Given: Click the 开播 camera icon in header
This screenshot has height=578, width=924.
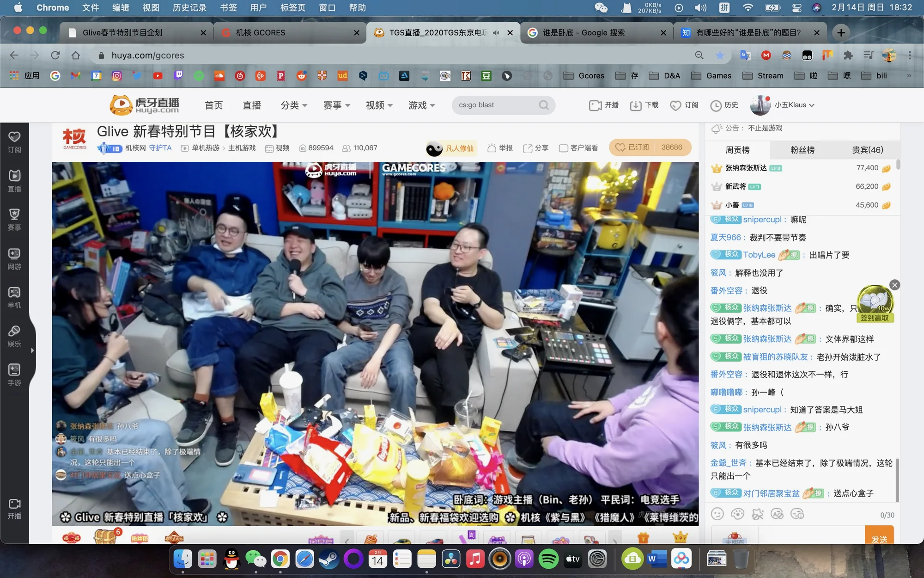Looking at the screenshot, I should 595,105.
